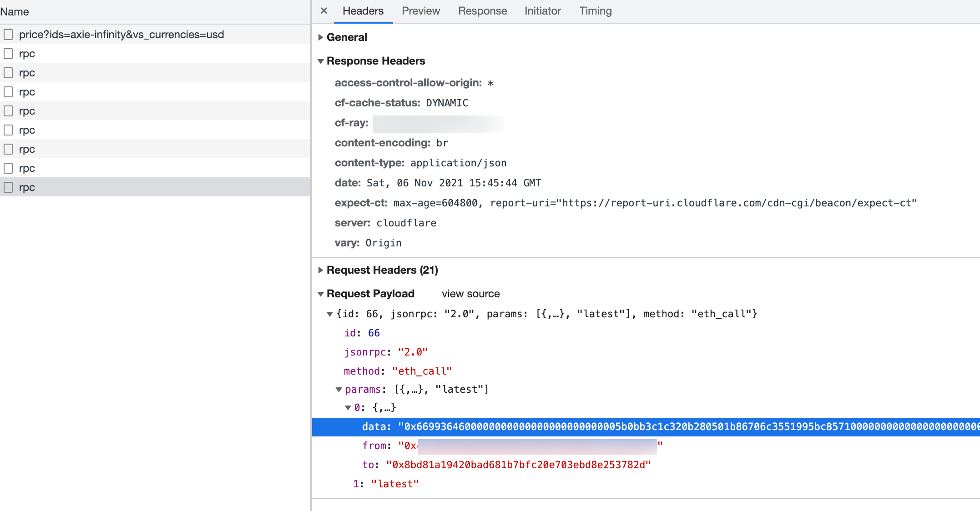This screenshot has width=980, height=511.
Task: Click the to address value 0x8bd81a...
Action: click(518, 465)
